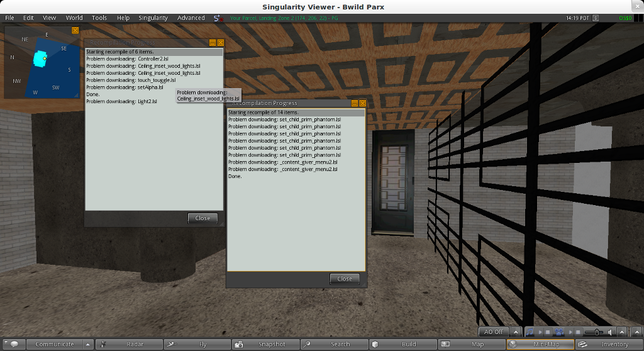This screenshot has height=351, width=644.
Task: Select 'Problem downloading: Light2.lsl' row
Action: (154, 101)
